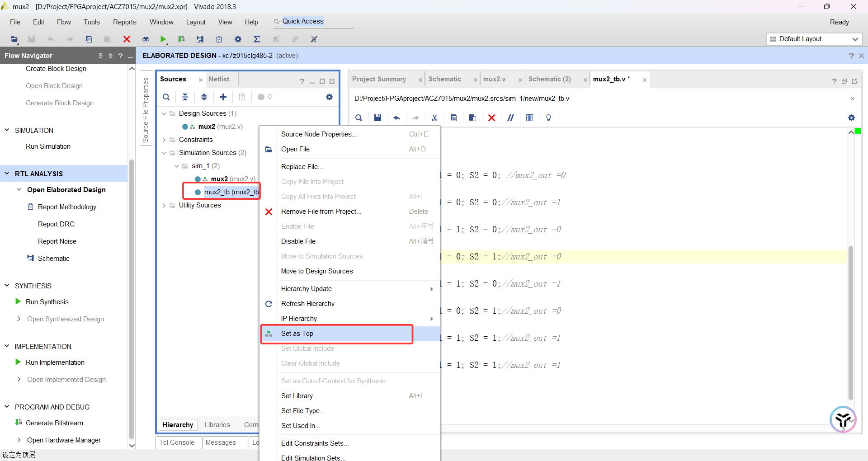Open Settings gear in main toolbar
The image size is (868, 461).
pyautogui.click(x=238, y=39)
